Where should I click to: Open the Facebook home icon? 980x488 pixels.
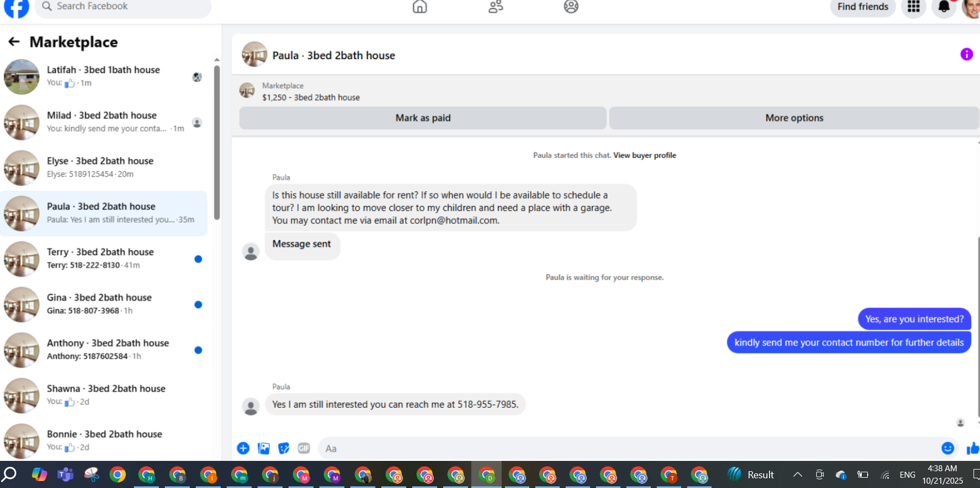click(x=420, y=7)
